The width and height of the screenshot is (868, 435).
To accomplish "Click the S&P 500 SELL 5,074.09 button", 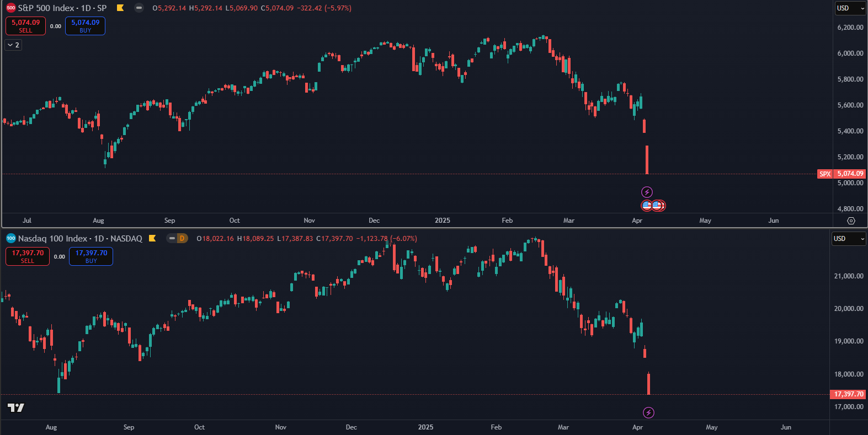I will click(x=25, y=26).
